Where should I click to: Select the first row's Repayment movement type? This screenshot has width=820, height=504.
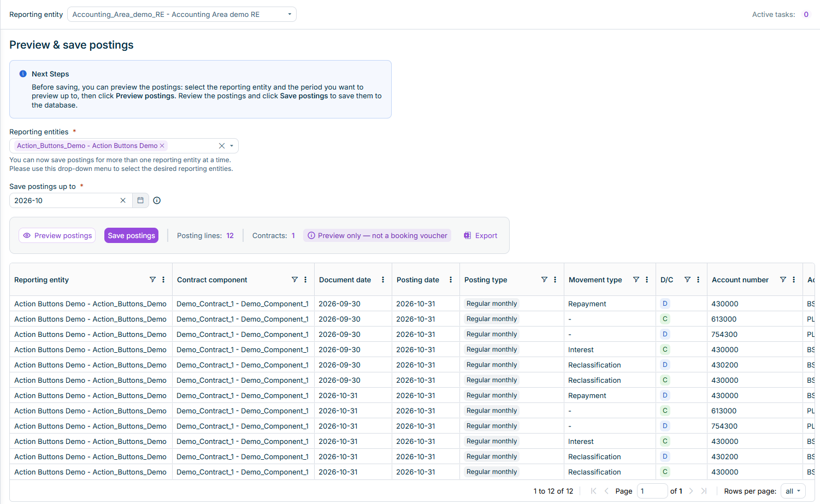point(587,304)
